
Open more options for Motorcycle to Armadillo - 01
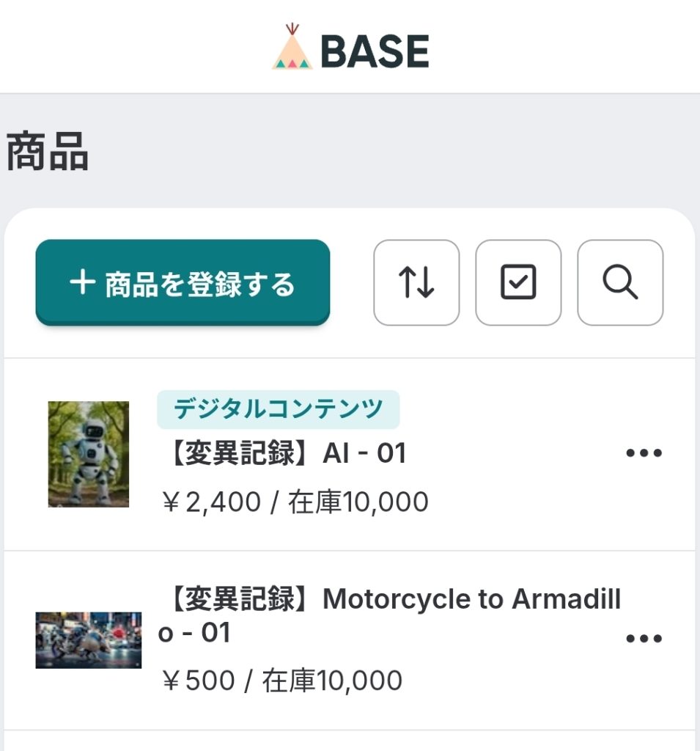[x=644, y=639]
